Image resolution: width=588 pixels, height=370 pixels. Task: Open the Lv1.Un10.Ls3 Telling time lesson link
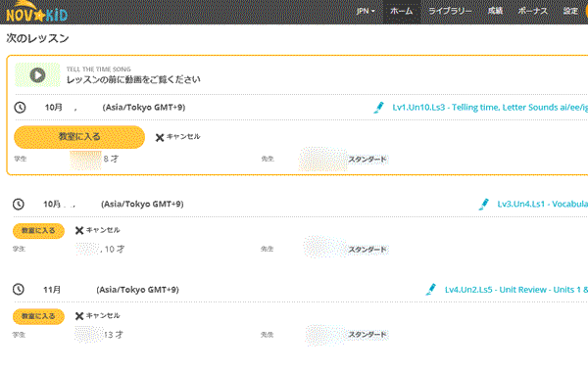(x=490, y=108)
